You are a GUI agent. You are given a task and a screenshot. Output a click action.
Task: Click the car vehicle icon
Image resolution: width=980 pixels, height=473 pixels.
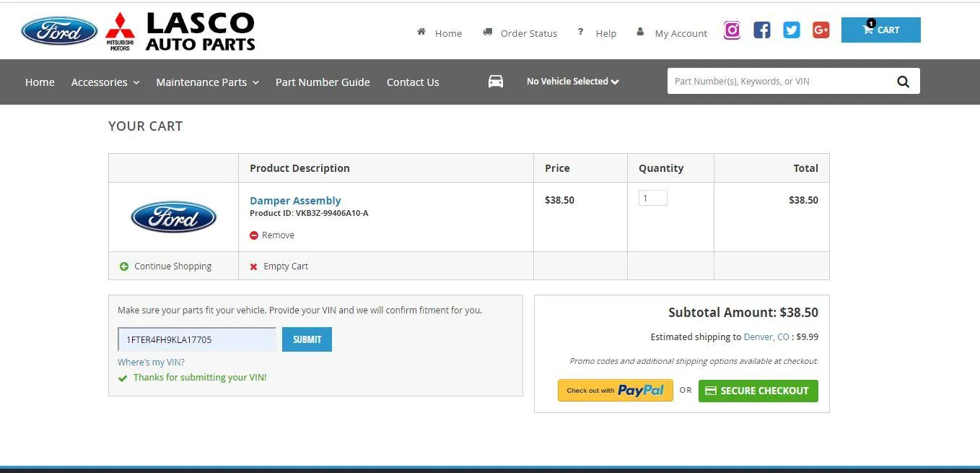point(496,82)
